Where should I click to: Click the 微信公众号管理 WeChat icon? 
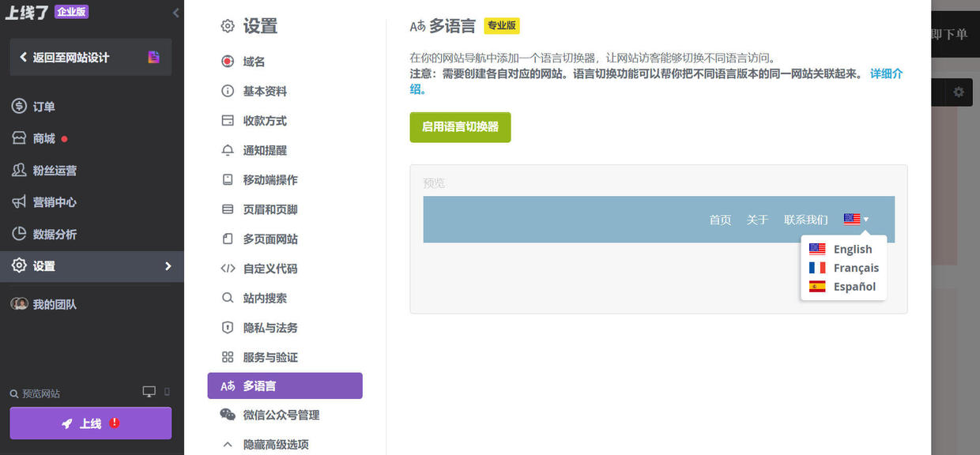pos(228,415)
